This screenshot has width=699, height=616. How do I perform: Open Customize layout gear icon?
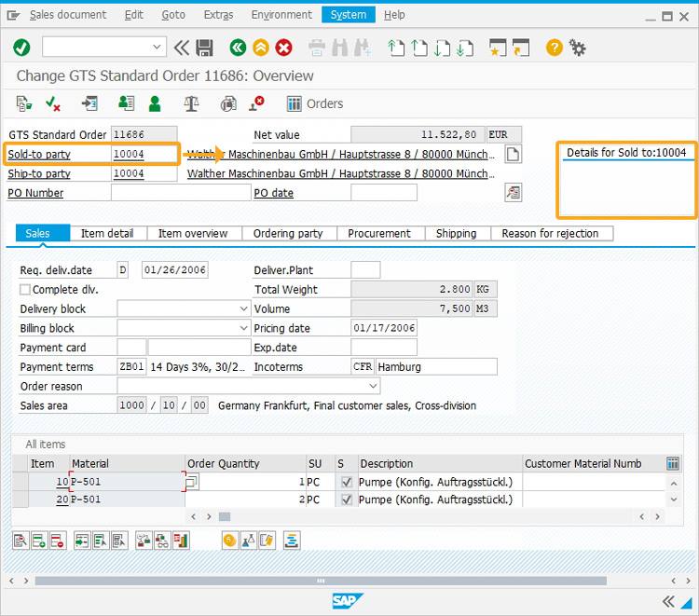[x=578, y=48]
